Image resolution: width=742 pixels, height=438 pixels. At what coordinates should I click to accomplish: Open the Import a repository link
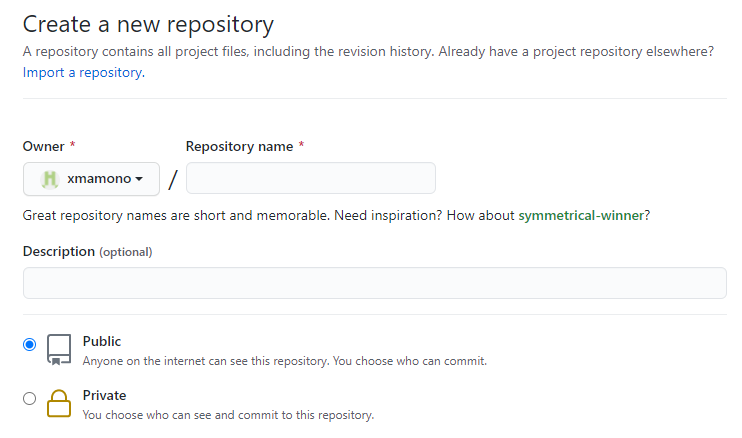(84, 72)
